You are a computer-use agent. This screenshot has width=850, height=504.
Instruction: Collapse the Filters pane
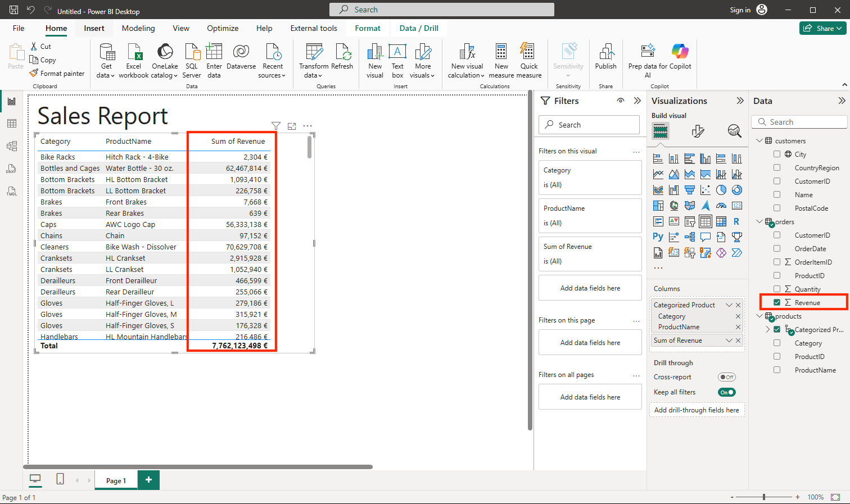pyautogui.click(x=637, y=101)
